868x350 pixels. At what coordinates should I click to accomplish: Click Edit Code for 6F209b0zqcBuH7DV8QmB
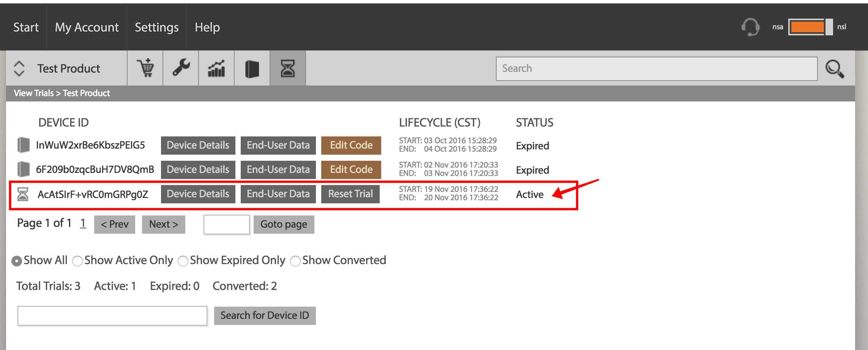351,170
